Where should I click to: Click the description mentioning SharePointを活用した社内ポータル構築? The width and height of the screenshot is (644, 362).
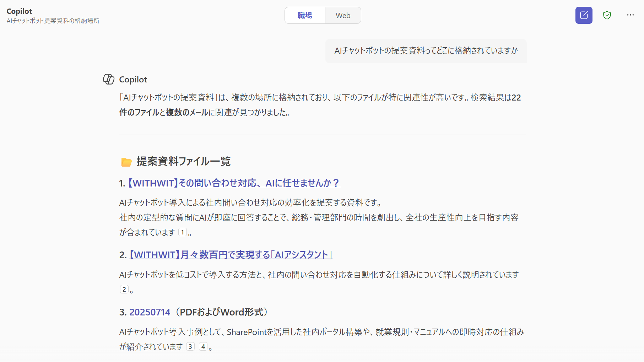click(x=322, y=339)
